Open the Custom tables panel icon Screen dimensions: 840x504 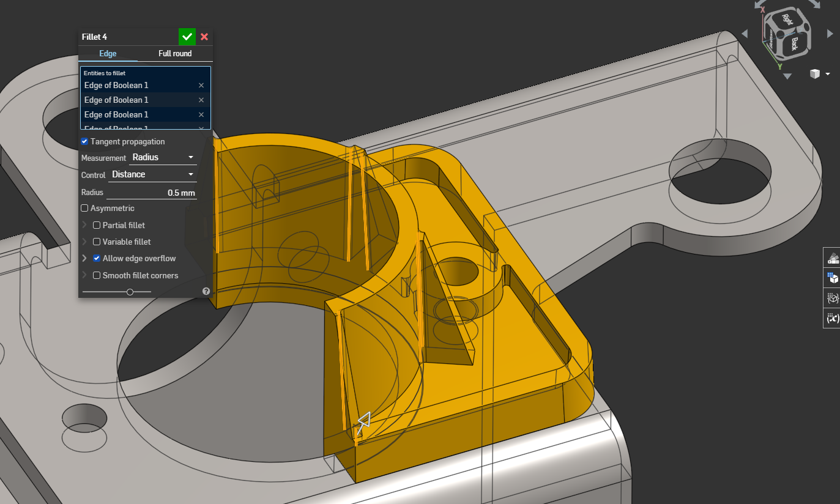coord(832,298)
